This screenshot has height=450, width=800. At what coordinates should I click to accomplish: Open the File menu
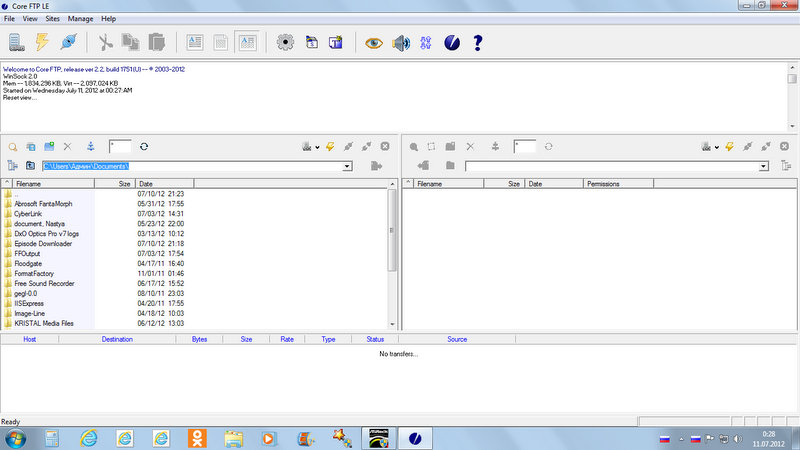tap(9, 19)
